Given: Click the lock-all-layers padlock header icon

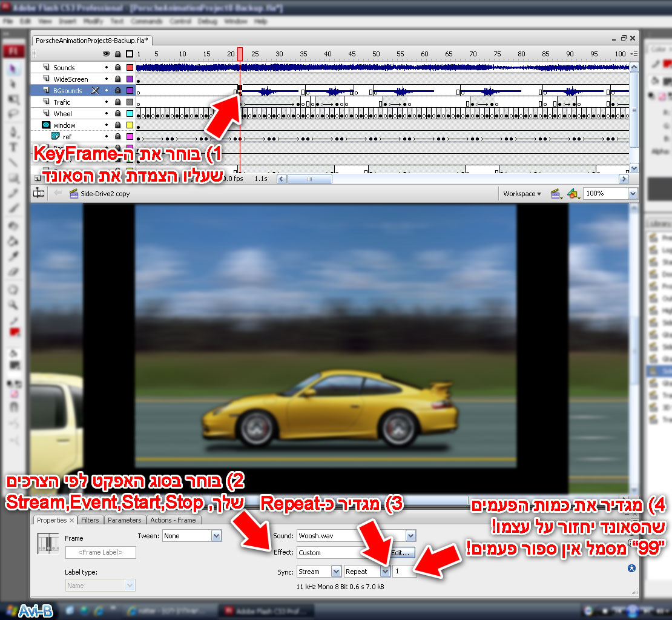Looking at the screenshot, I should click(117, 54).
